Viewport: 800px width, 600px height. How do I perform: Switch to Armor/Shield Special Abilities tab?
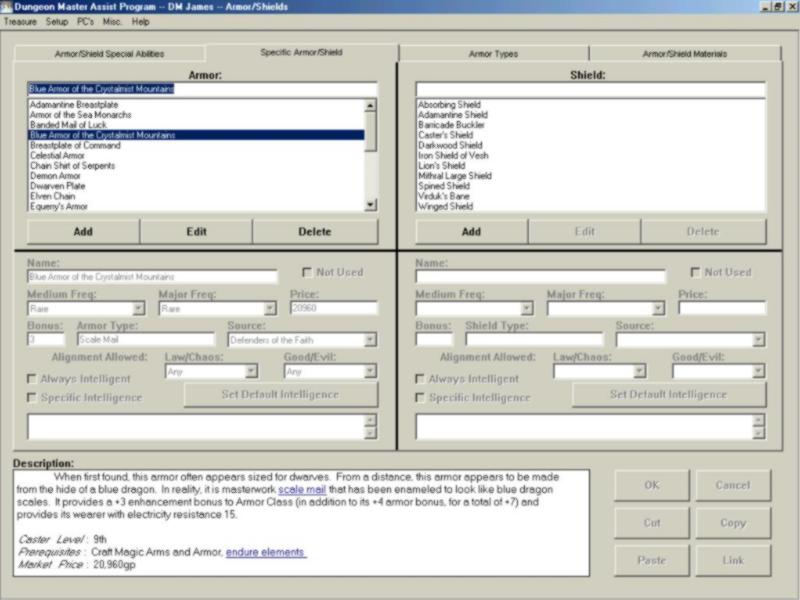pos(109,54)
